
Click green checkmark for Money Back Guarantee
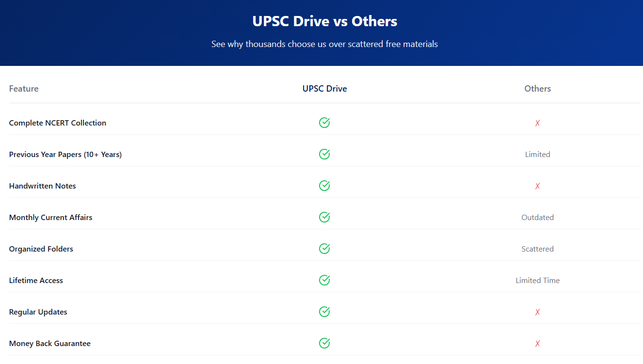[x=324, y=343]
